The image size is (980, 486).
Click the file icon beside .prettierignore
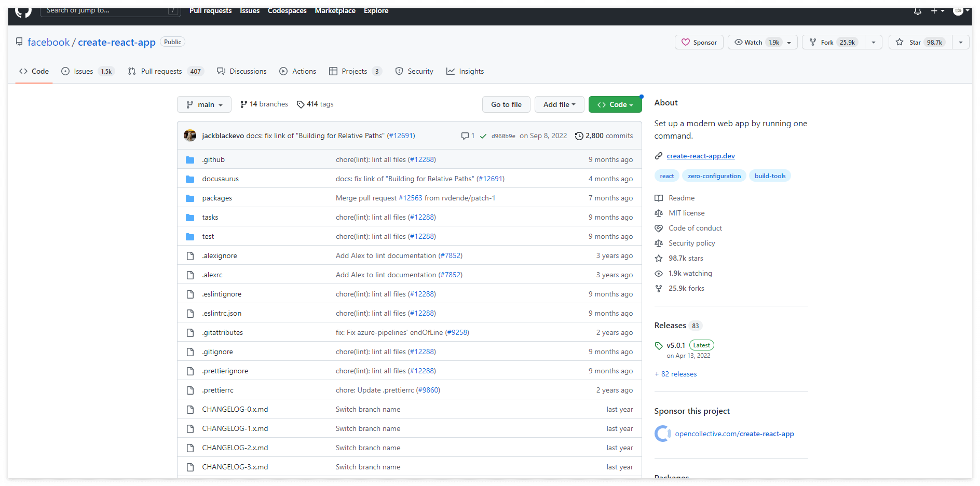point(190,371)
